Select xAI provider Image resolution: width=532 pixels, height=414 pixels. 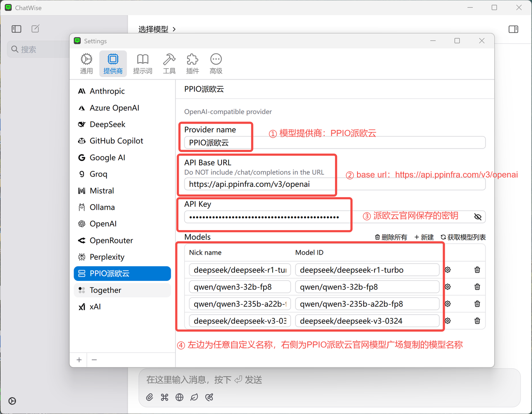click(122, 307)
